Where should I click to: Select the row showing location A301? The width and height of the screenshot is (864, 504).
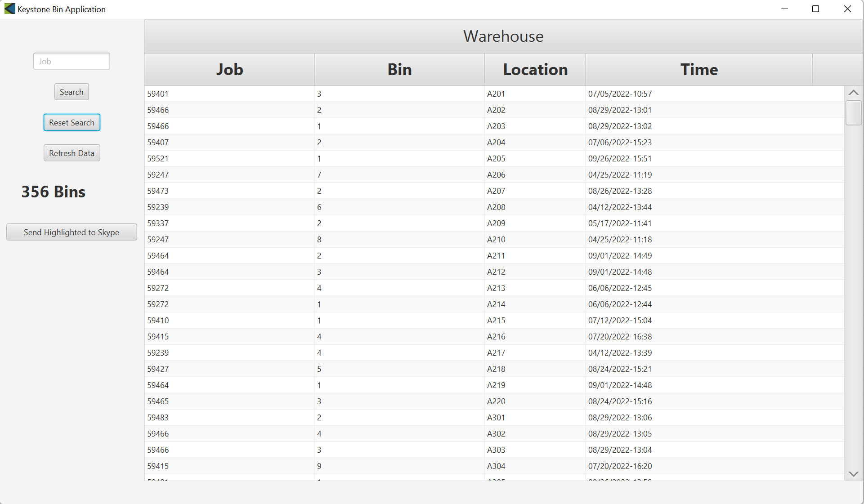(x=360, y=417)
